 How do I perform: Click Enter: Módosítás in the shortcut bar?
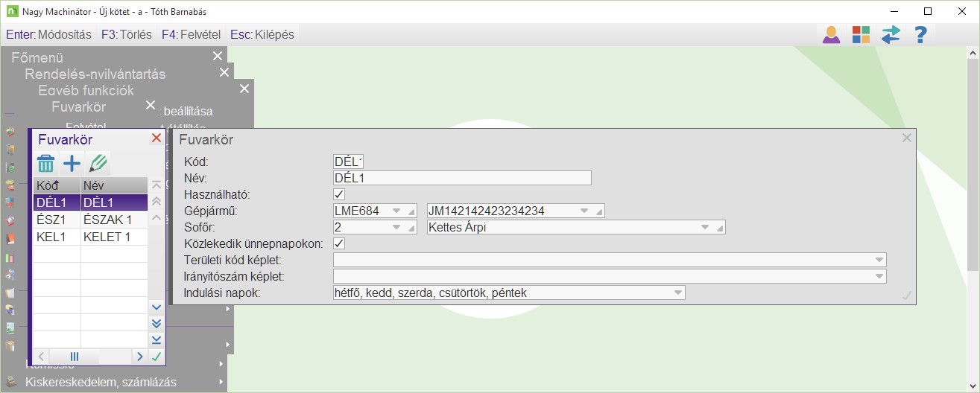(x=48, y=34)
